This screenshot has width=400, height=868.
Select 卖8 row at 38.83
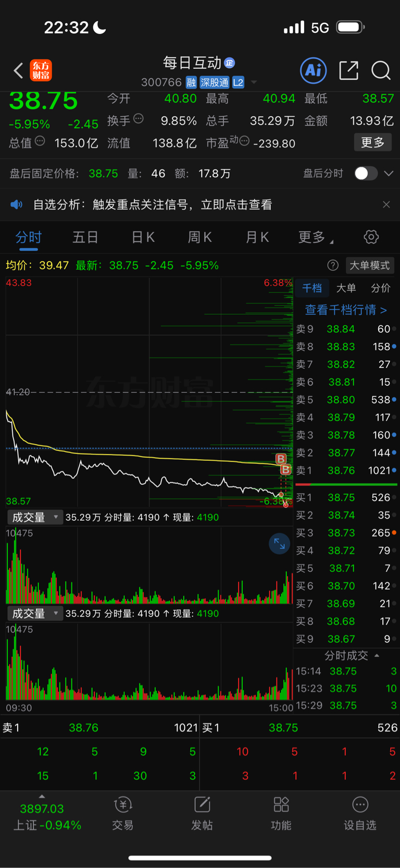[346, 347]
